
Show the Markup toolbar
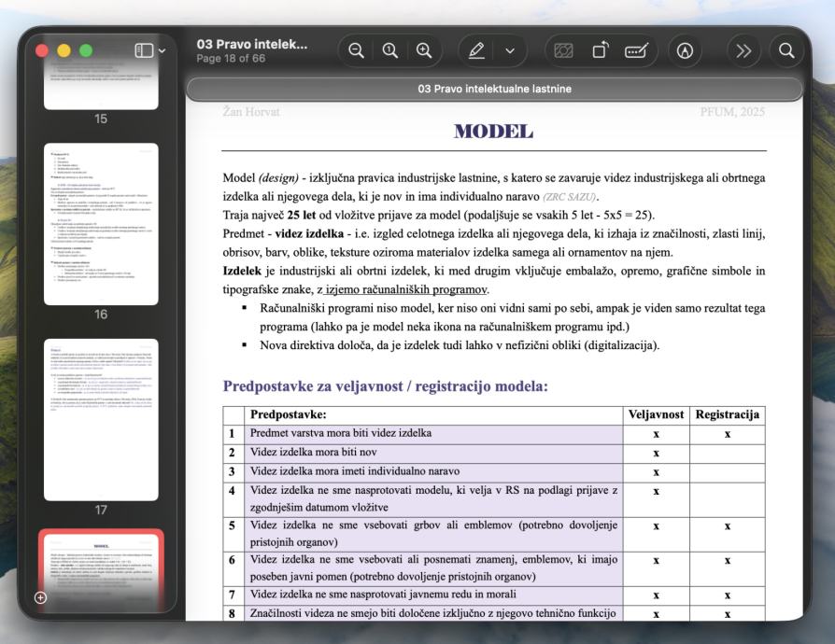(685, 50)
